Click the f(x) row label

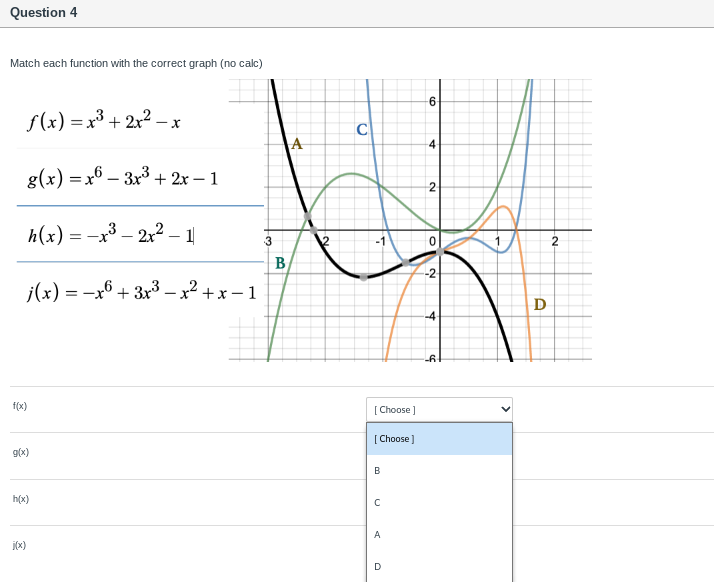pyautogui.click(x=20, y=406)
